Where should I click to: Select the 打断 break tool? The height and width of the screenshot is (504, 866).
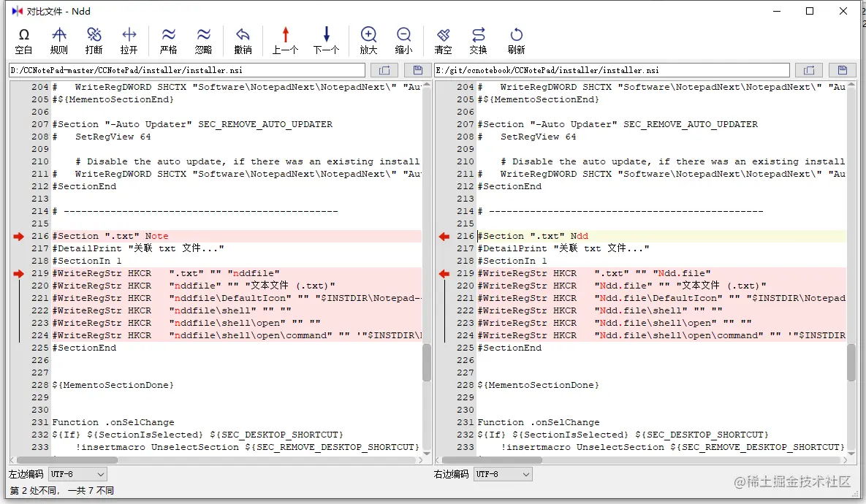(94, 41)
